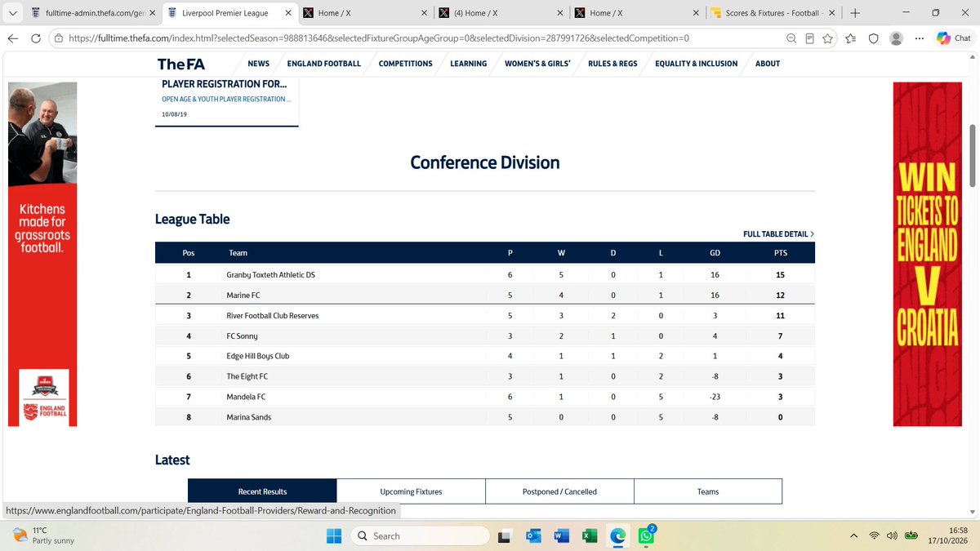Open the ABOUT menu item
The height and width of the screenshot is (551, 980).
click(x=768, y=64)
